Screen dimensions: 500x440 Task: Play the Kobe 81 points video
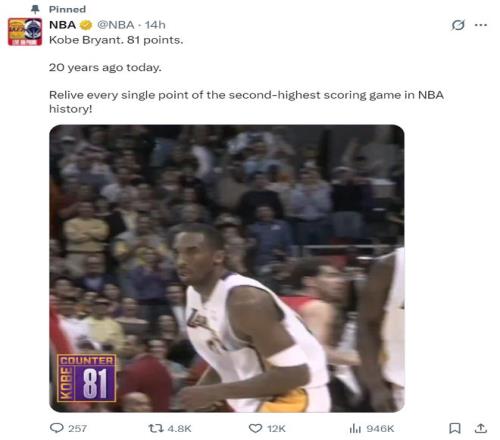click(227, 268)
